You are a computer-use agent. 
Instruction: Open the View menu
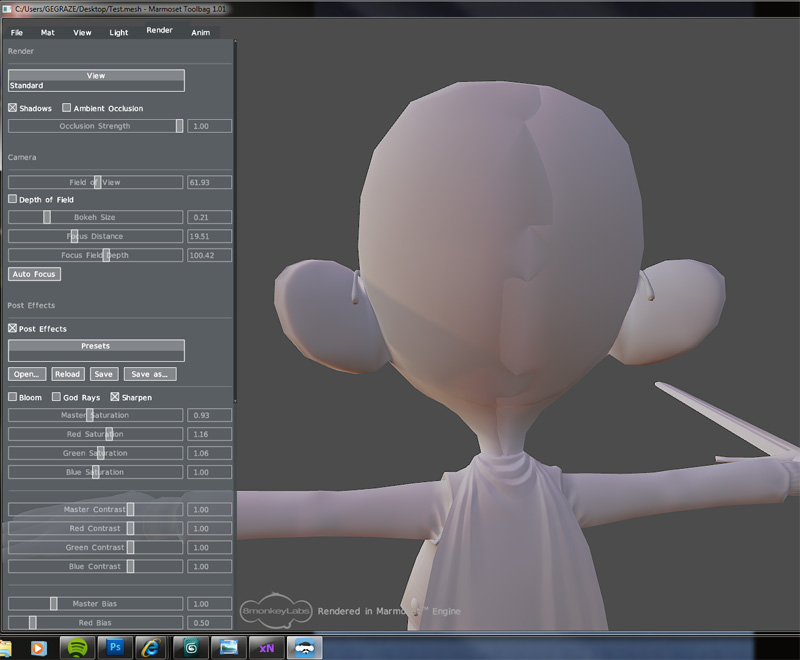[x=82, y=33]
